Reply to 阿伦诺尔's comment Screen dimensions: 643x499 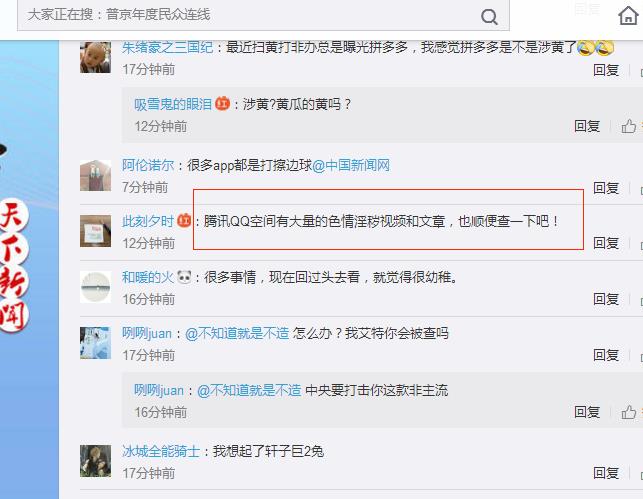coord(606,188)
